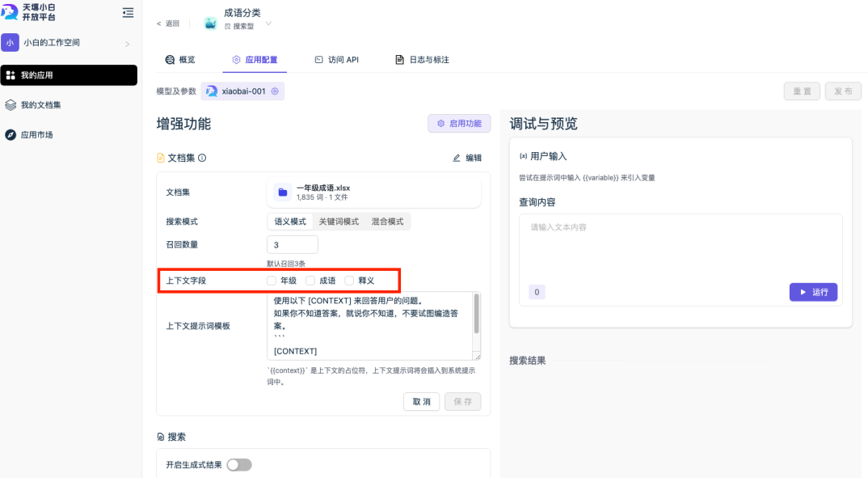This screenshot has height=478, width=868.
Task: Click the 启用功能 button
Action: pyautogui.click(x=459, y=124)
